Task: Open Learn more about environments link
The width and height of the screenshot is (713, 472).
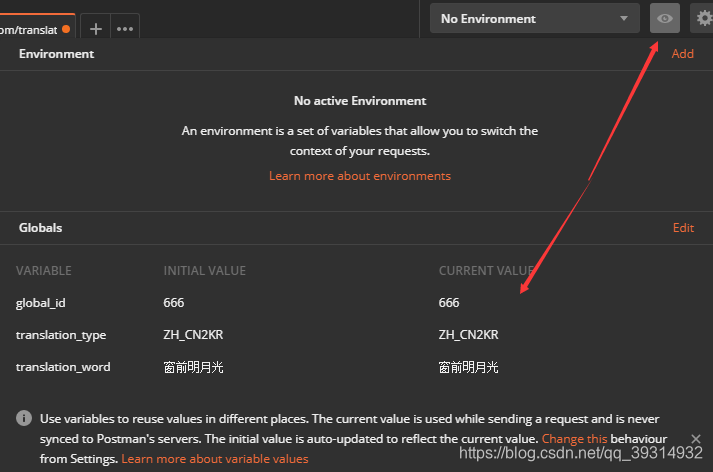Action: click(360, 176)
